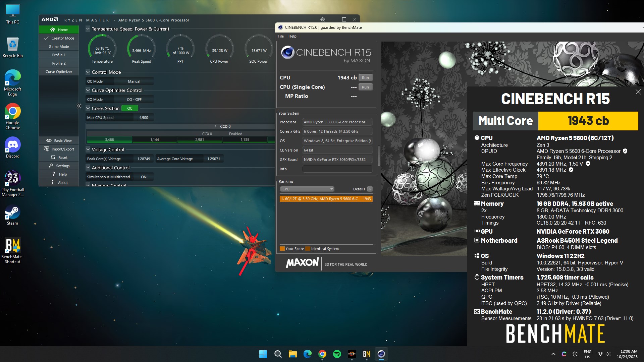Click the Temperature gauge dial
This screenshot has height=362, width=644.
(x=102, y=49)
